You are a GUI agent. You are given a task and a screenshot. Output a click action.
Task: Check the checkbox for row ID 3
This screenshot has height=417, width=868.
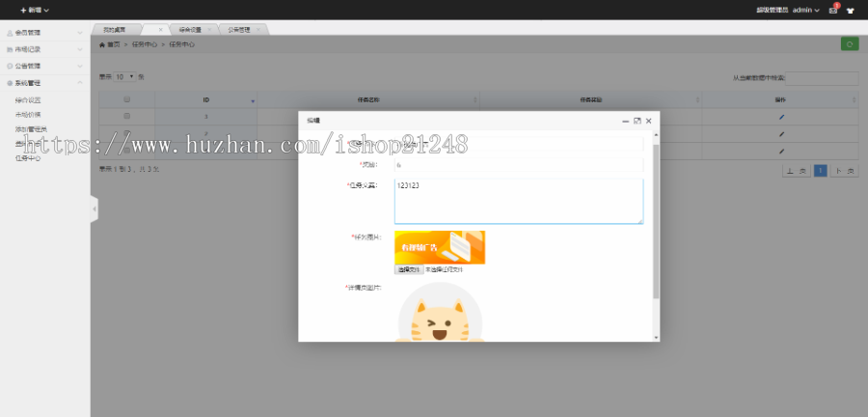pyautogui.click(x=126, y=116)
